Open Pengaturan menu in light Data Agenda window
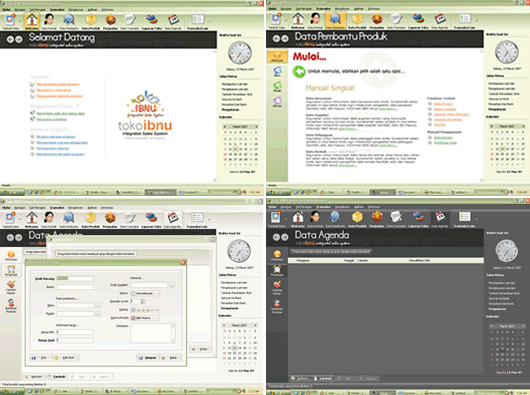Image resolution: width=530 pixels, height=395 pixels. 75,208
